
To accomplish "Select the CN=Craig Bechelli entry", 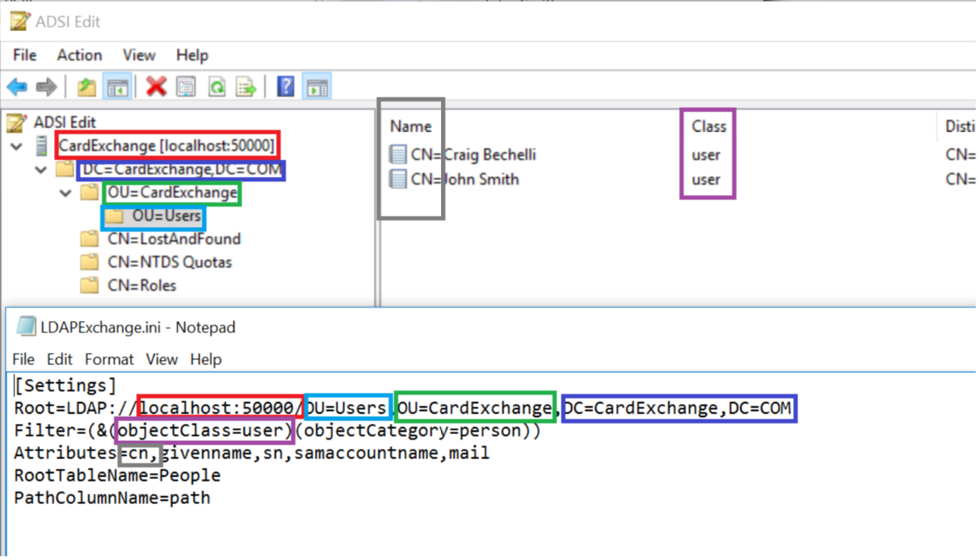I will pyautogui.click(x=473, y=154).
